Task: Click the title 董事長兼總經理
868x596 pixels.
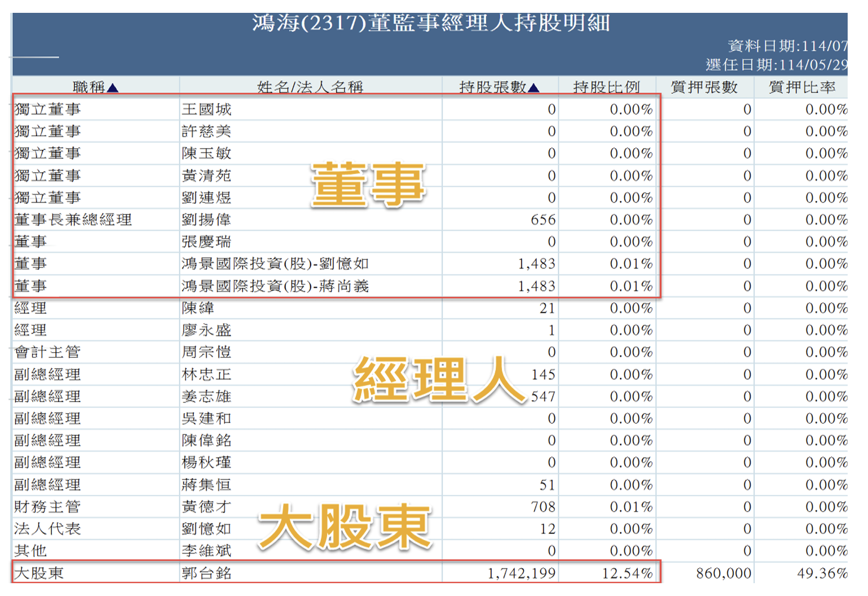Action: 73,220
